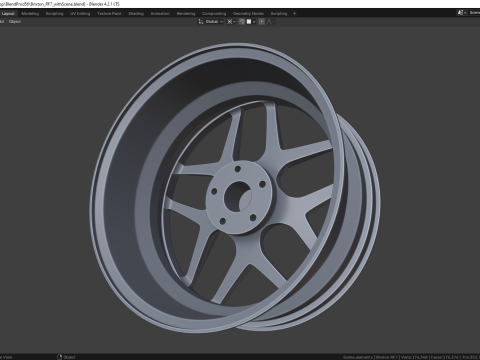Screen dimensions: 480x360
Task: Open the Object menu in viewport header
Action: click(15, 22)
